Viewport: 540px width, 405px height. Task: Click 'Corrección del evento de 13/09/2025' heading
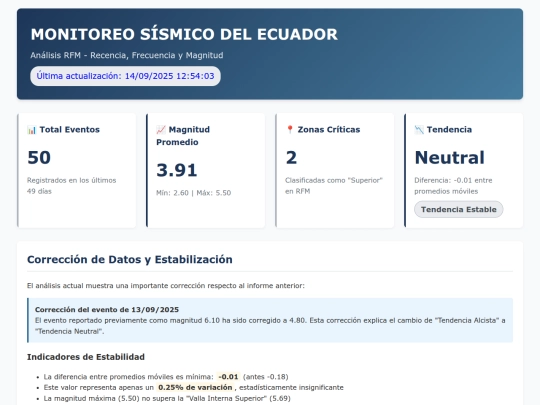click(107, 310)
